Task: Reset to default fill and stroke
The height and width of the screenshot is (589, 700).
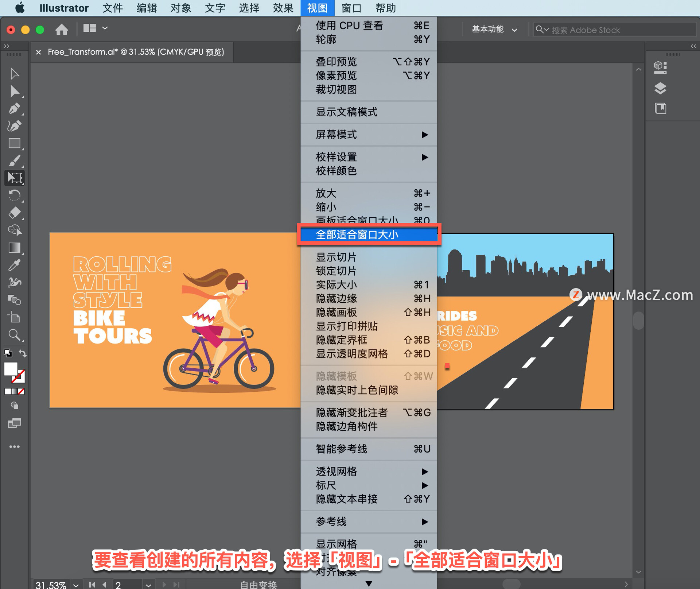Action: tap(8, 353)
